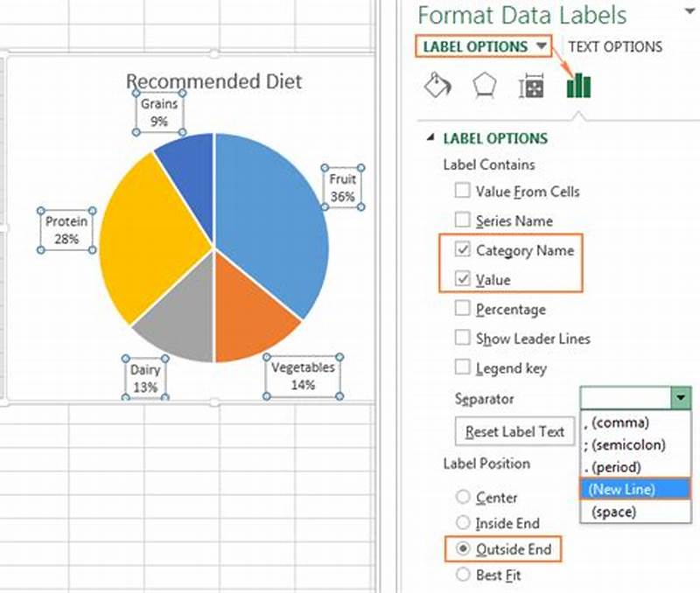Image resolution: width=700 pixels, height=593 pixels.
Task: Toggle Show Leader Lines on
Action: click(462, 338)
